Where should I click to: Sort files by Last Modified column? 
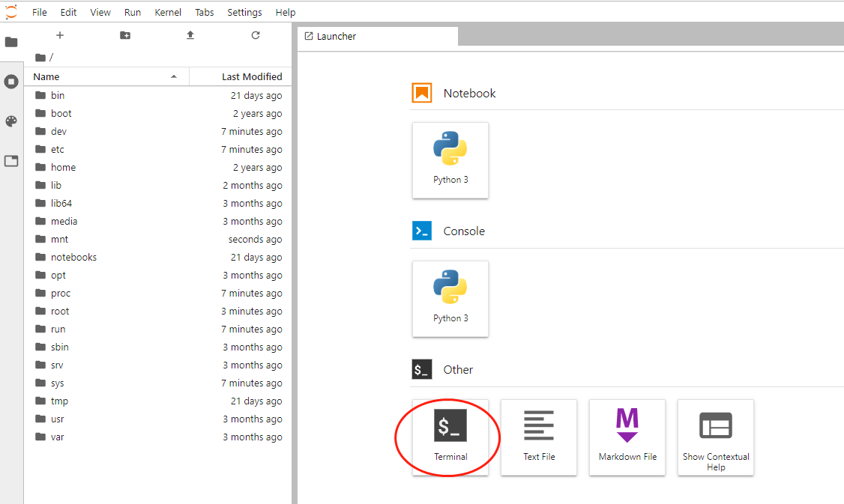click(251, 77)
